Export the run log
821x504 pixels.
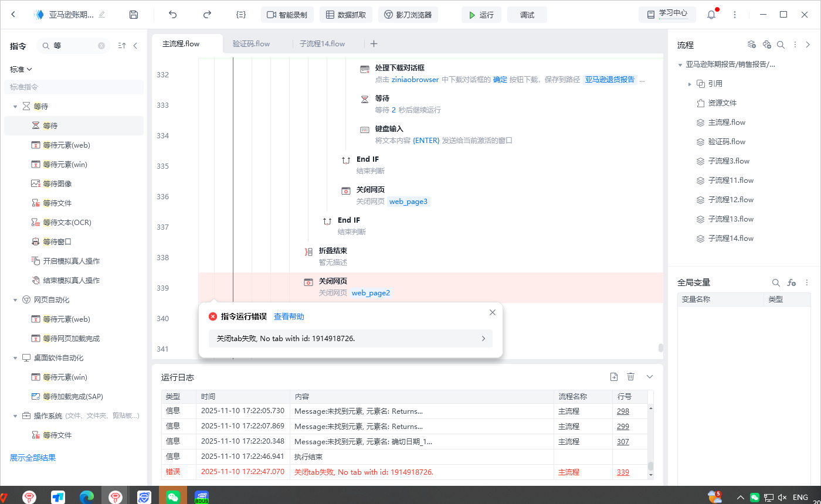614,377
